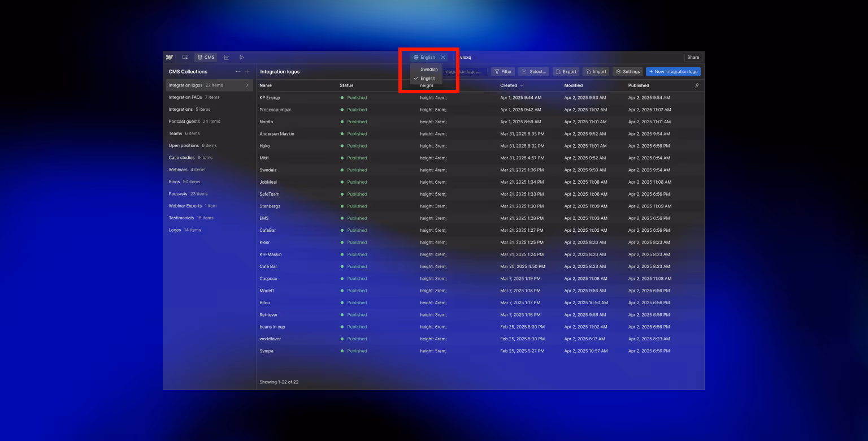Sort by the Name column header
This screenshot has width=868, height=441.
click(x=266, y=85)
